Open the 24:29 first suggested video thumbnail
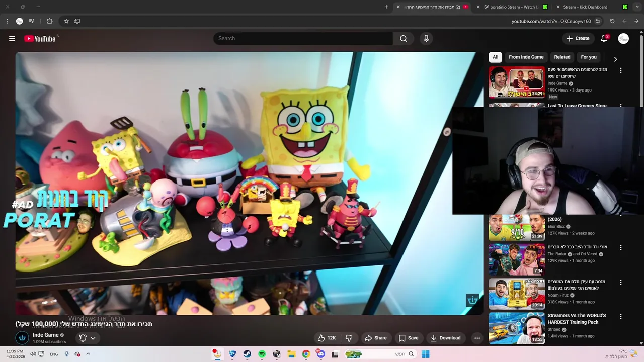Screen dimensions: 644x362 [x=517, y=82]
